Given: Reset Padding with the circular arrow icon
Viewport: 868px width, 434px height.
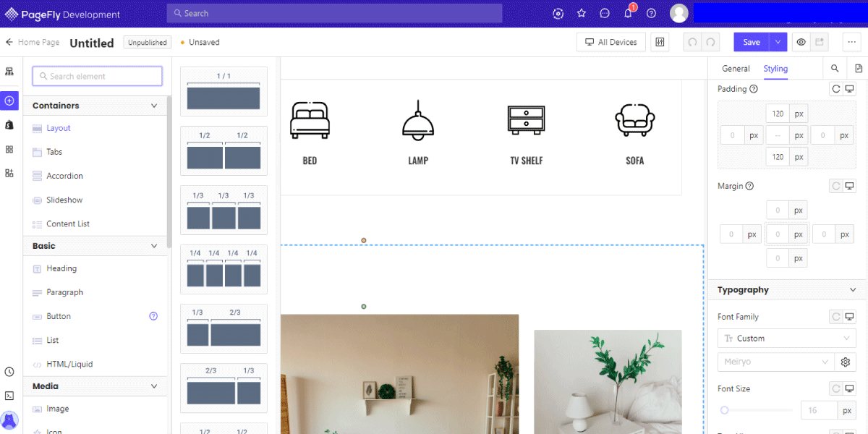Looking at the screenshot, I should 836,89.
